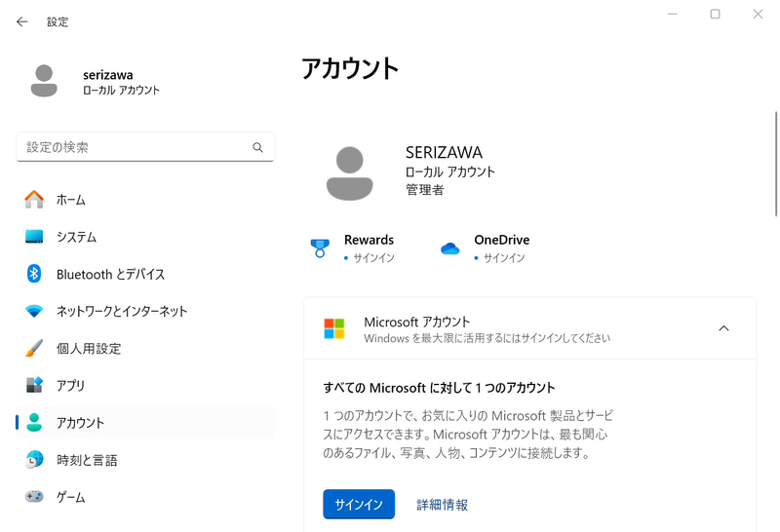Click サインイン under Rewards

tap(374, 257)
